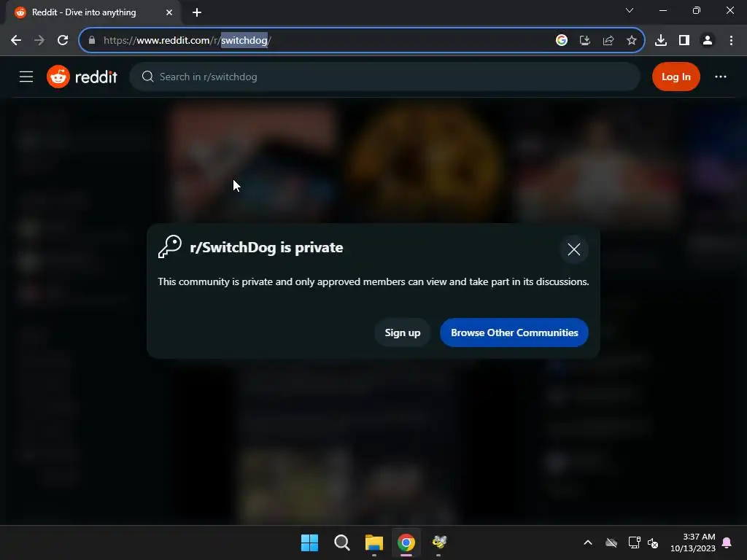Screen dimensions: 747x560
Task: View site security lock info
Action: tap(92, 41)
